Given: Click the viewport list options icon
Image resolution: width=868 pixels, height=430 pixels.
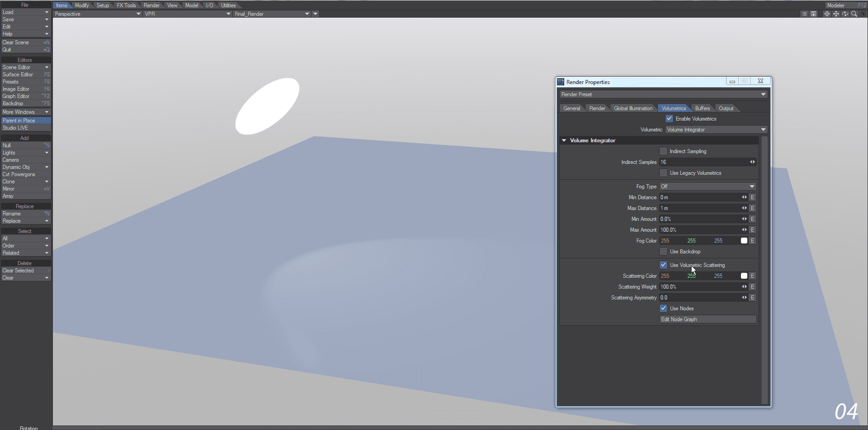Looking at the screenshot, I should [x=804, y=14].
